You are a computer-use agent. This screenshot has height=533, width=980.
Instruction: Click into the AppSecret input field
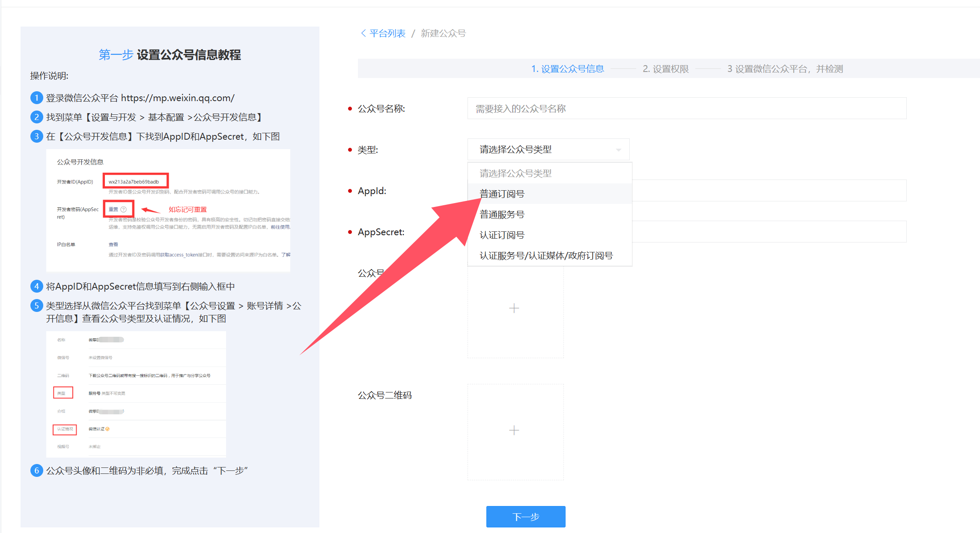coord(769,232)
